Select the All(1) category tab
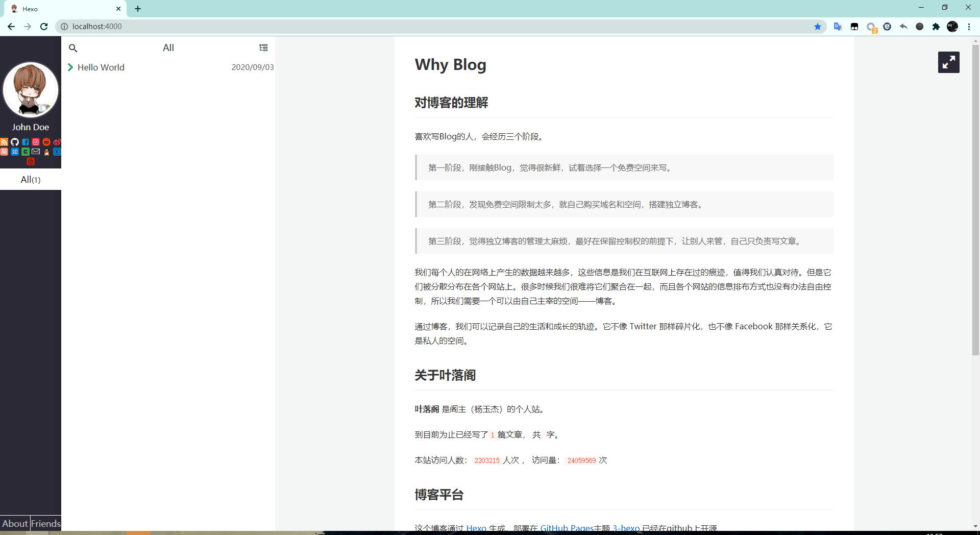This screenshot has width=980, height=535. click(x=31, y=180)
